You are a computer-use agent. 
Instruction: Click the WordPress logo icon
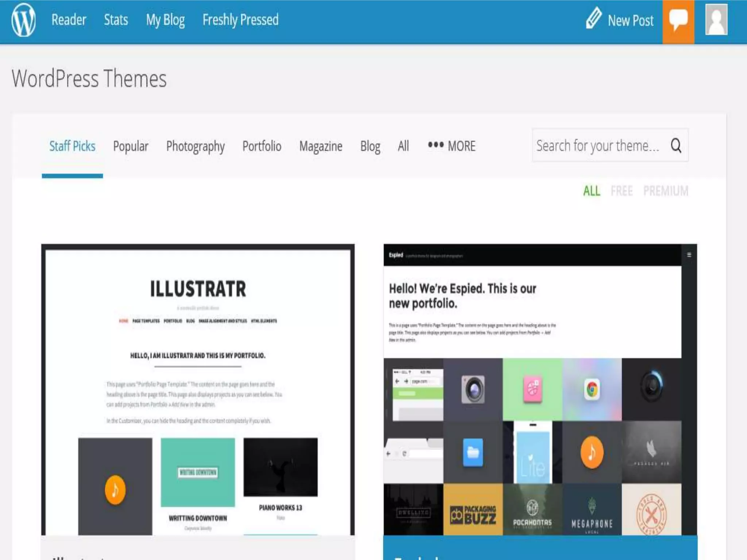(23, 20)
